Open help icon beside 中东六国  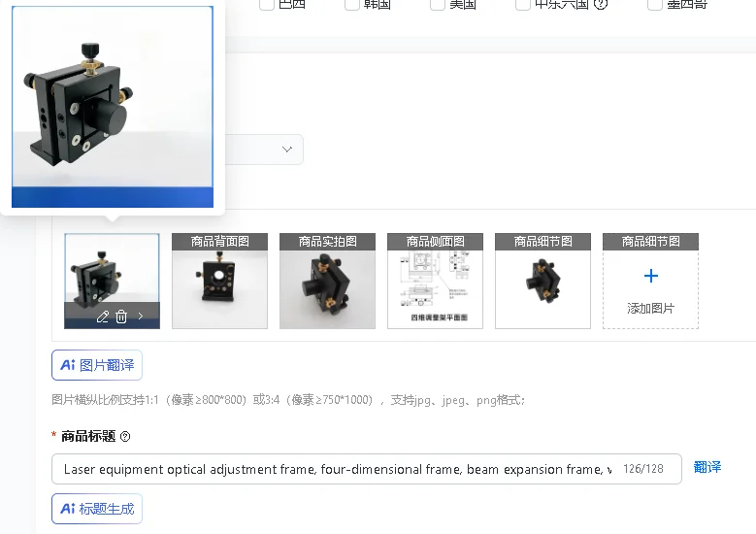[601, 4]
